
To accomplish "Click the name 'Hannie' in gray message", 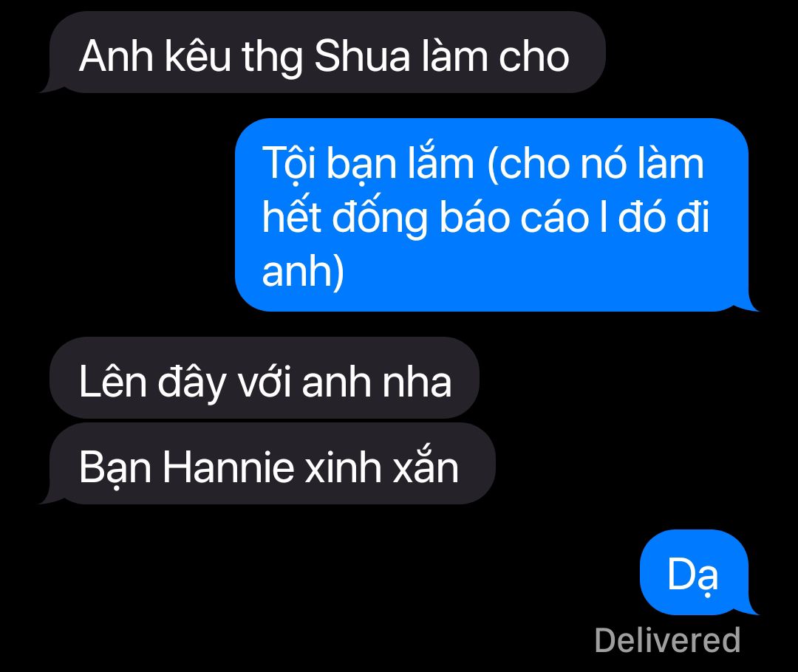I will pyautogui.click(x=228, y=467).
